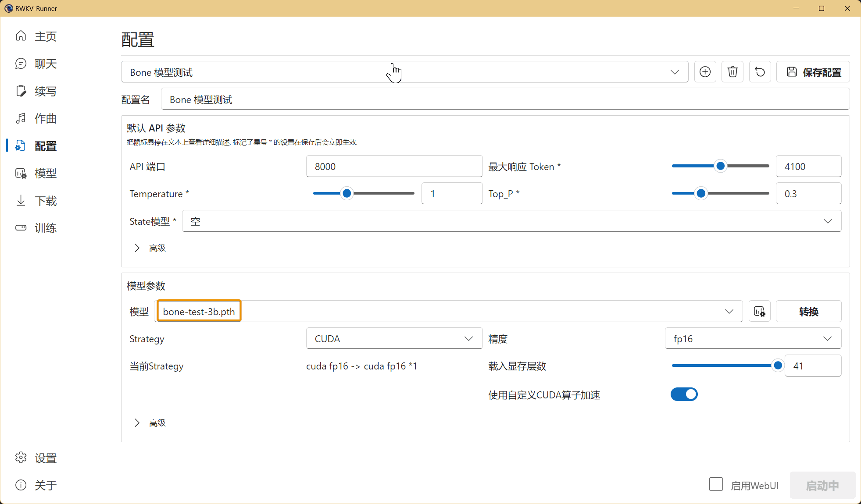Click max token value field 4100

tap(808, 166)
